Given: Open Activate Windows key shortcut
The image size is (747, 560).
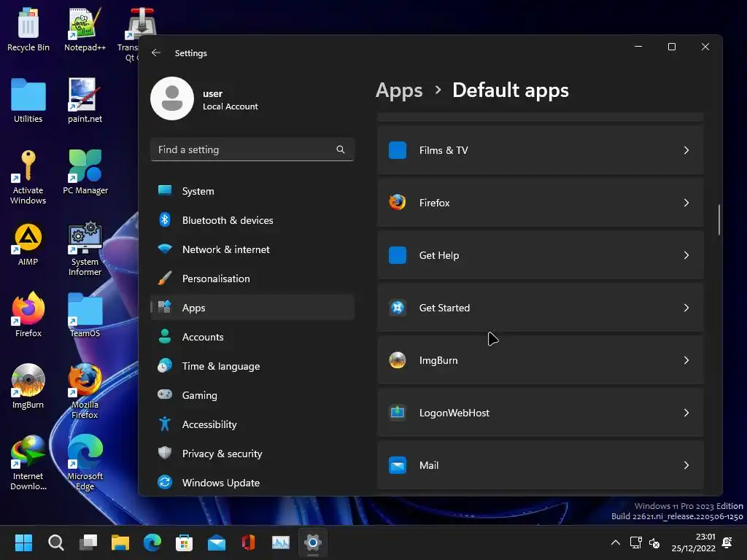Looking at the screenshot, I should click(x=28, y=177).
